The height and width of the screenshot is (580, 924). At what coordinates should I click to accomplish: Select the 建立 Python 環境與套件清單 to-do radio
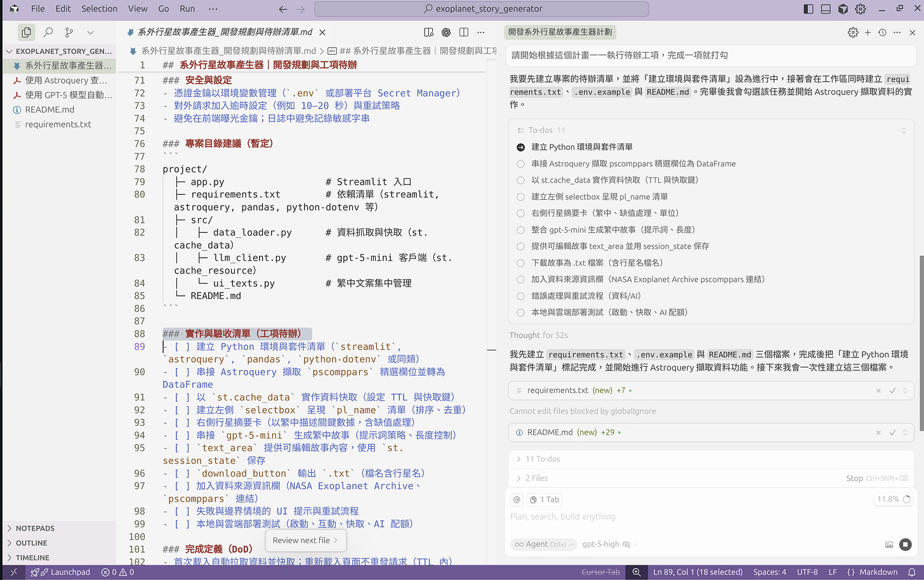click(521, 147)
